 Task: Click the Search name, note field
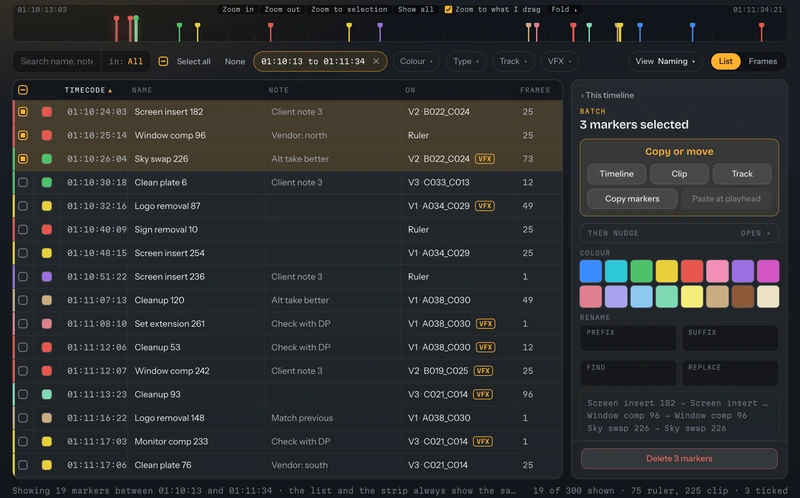57,61
